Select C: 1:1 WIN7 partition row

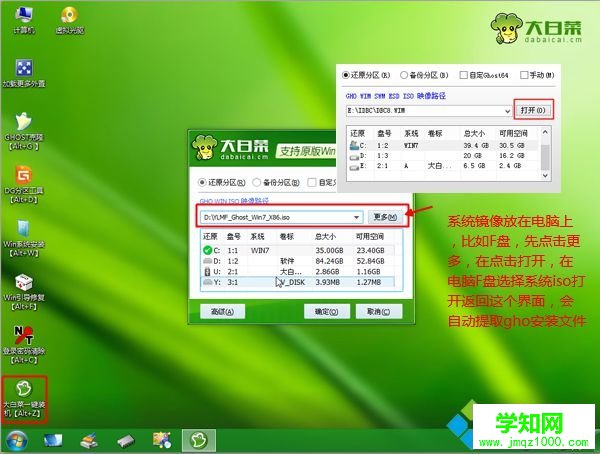point(297,250)
